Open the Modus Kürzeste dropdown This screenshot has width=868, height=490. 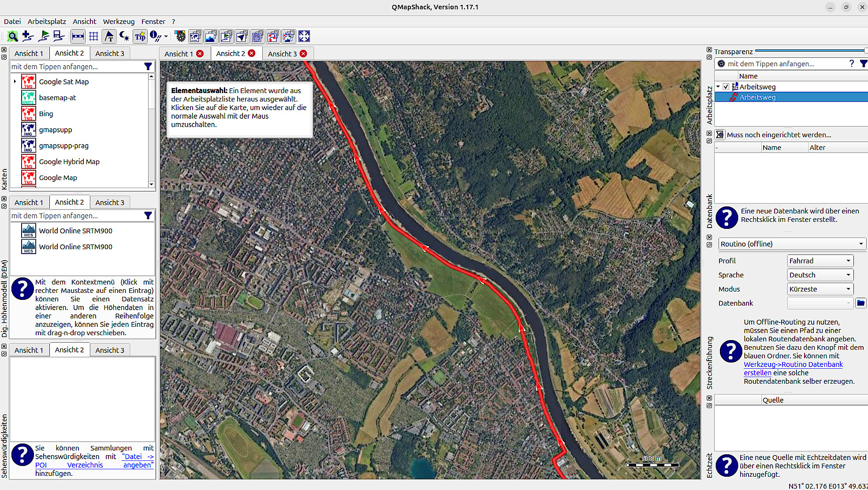click(820, 289)
